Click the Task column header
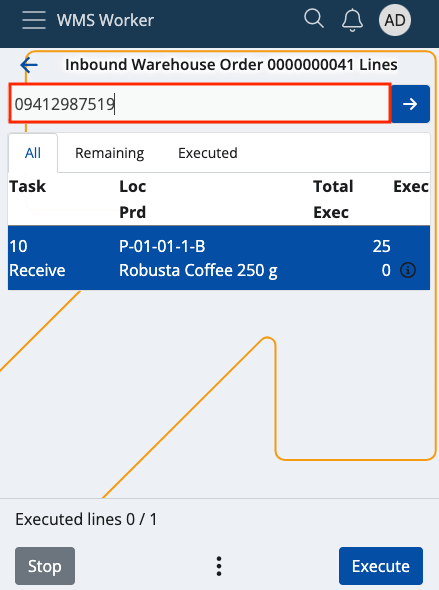 [27, 187]
